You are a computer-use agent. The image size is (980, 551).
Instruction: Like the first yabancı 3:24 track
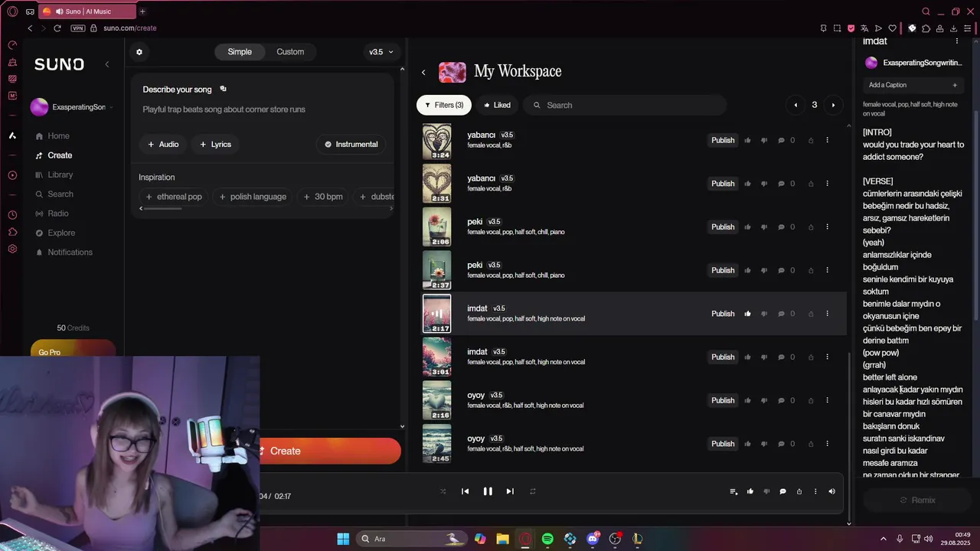pyautogui.click(x=747, y=140)
